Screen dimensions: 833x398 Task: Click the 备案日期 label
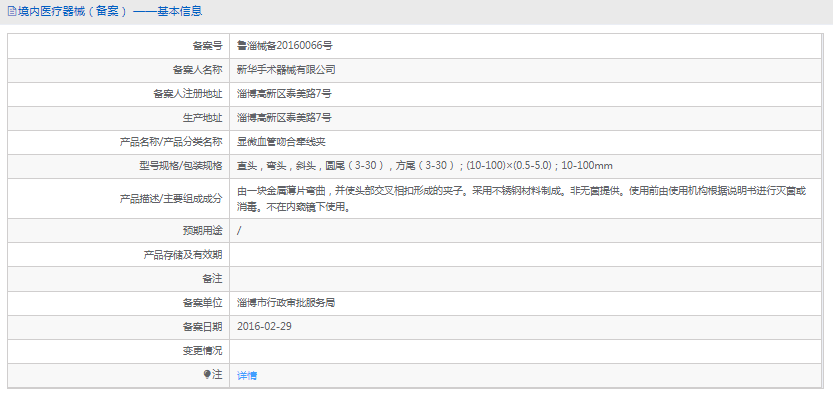coord(202,327)
